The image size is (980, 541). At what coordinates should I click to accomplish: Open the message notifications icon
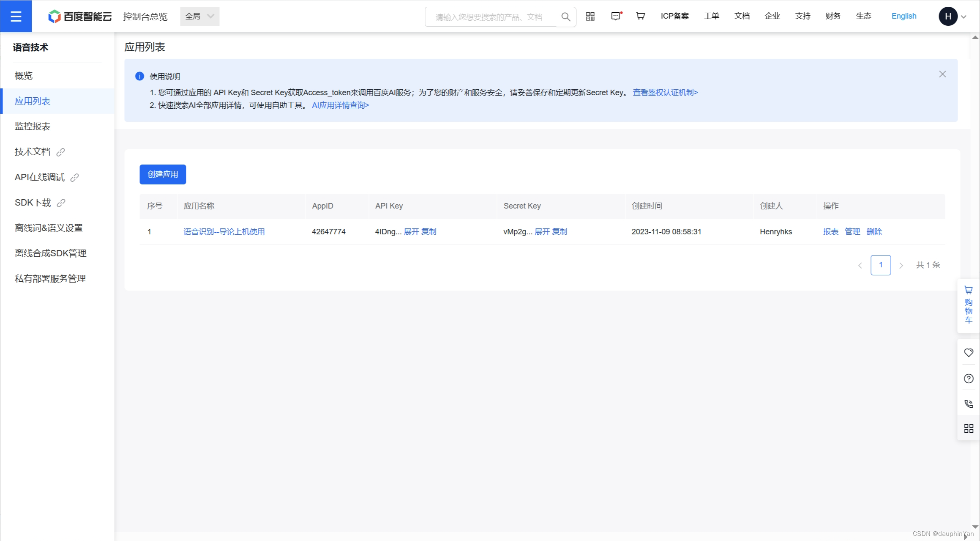pos(616,16)
